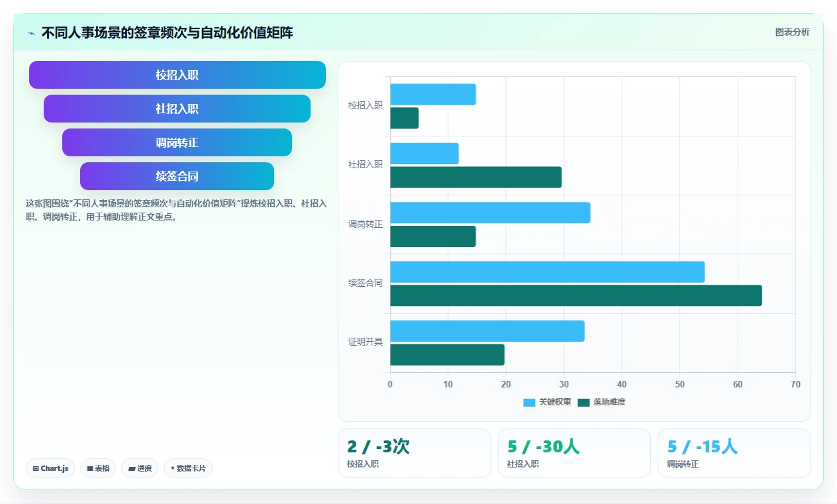Select the 社招入职 funnel bar
Viewport: 837px width, 504px height.
tap(177, 109)
